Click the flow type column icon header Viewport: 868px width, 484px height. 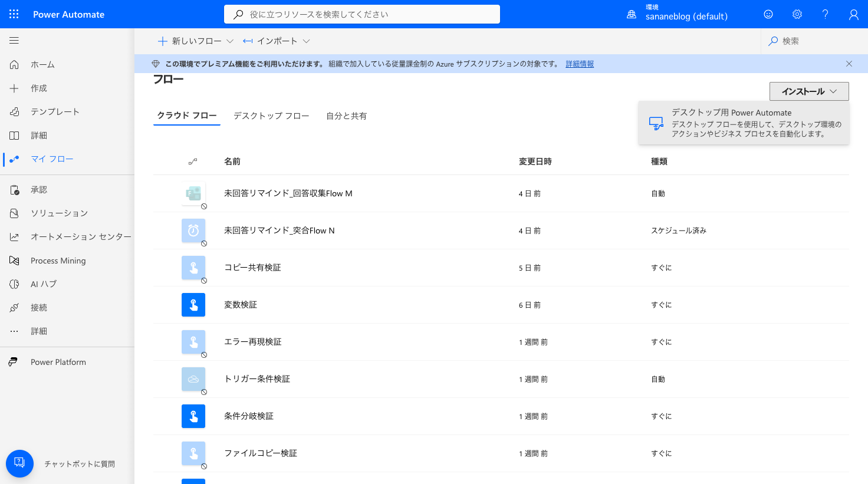pos(193,162)
